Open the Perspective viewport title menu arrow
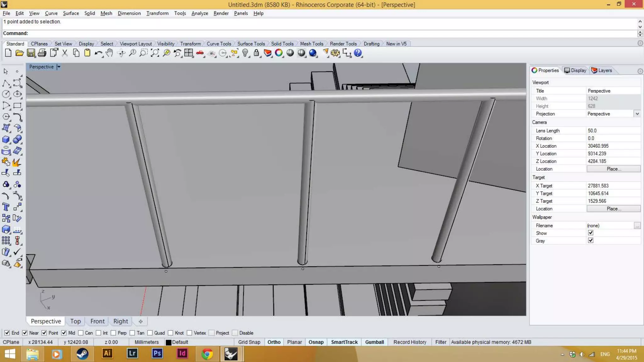 tap(58, 67)
